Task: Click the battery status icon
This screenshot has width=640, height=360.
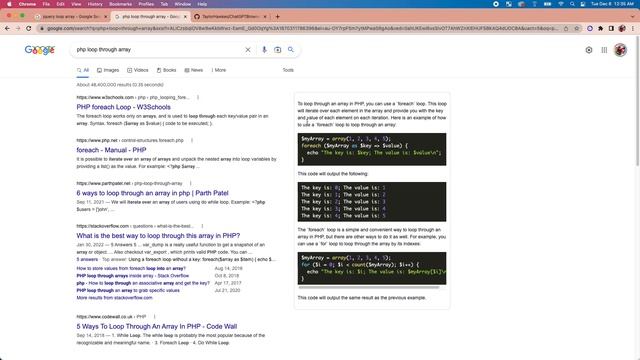Action: [x=547, y=4]
